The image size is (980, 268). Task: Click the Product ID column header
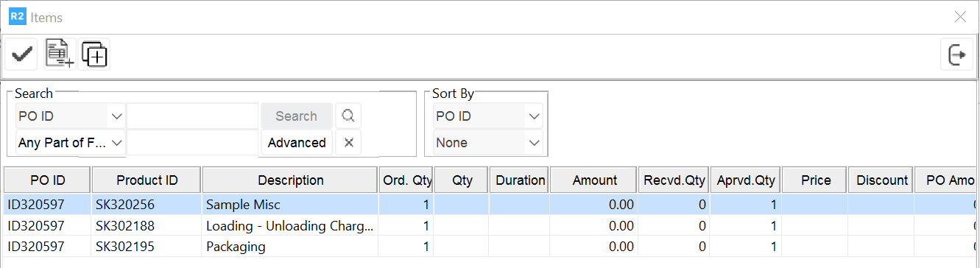coord(147,180)
